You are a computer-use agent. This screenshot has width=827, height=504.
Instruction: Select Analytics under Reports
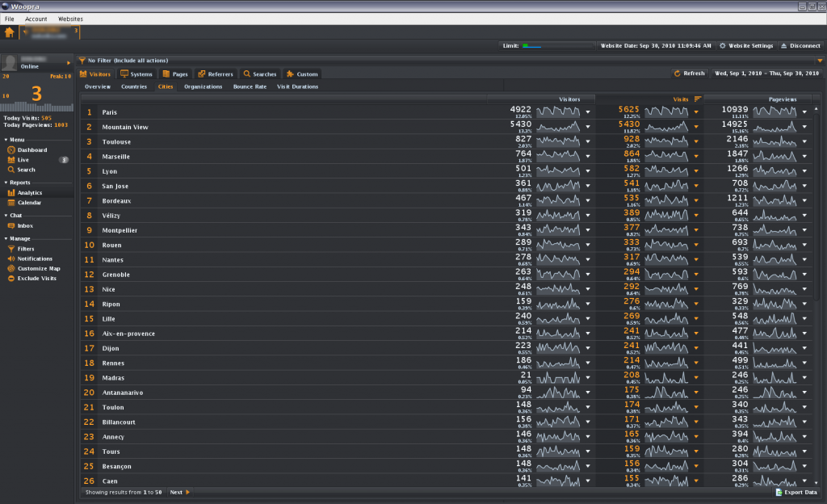25,193
